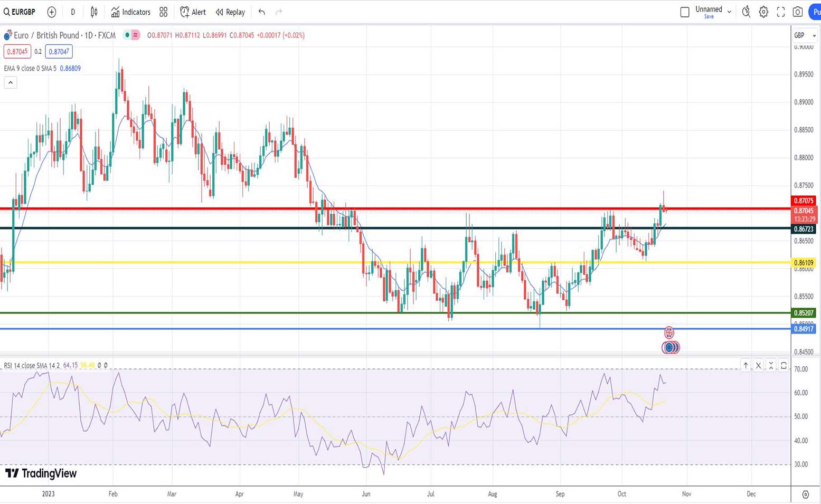Open the Indicators menu
Viewport: 821px width, 504px height.
(x=131, y=12)
